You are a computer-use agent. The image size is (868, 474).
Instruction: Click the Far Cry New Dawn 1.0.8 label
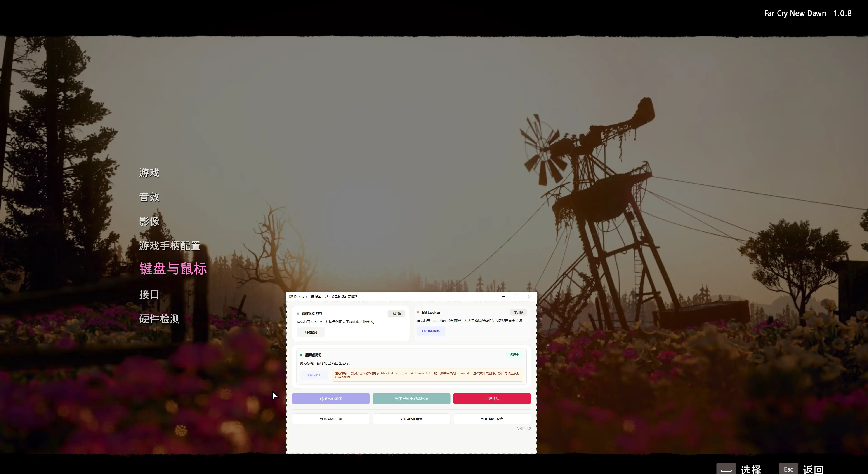[808, 14]
